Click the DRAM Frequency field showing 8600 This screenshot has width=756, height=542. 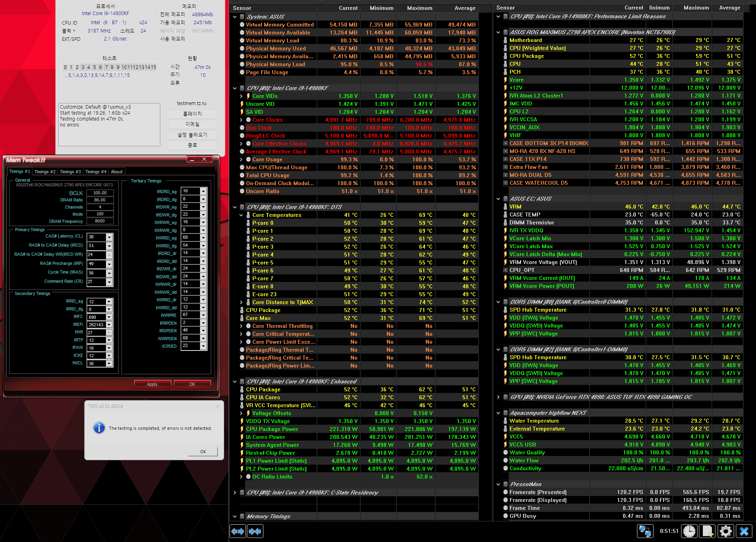coord(100,221)
